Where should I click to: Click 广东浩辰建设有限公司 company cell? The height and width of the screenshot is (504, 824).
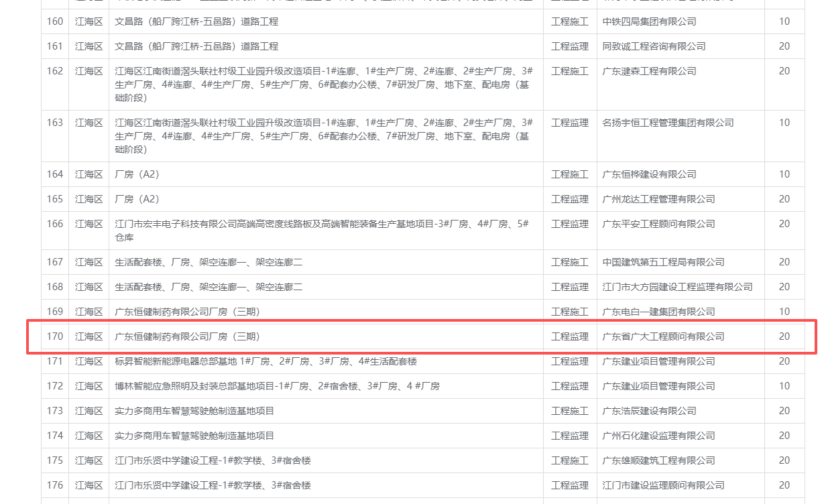coord(649,411)
